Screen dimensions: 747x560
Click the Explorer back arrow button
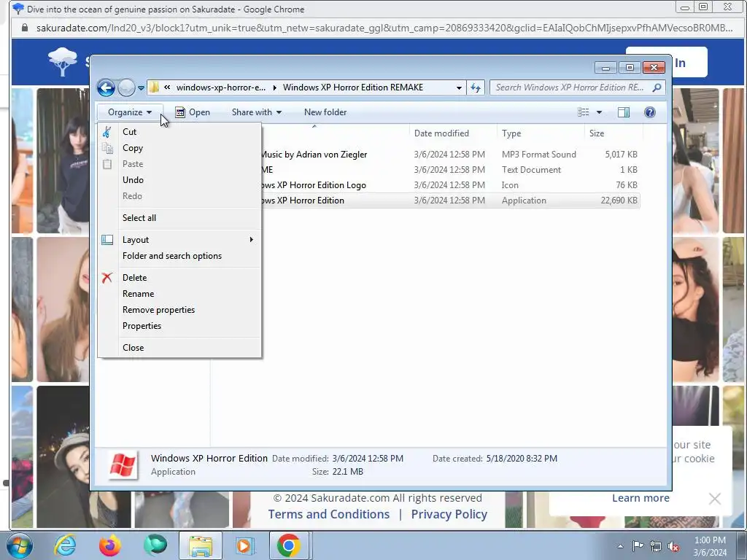[x=106, y=87]
